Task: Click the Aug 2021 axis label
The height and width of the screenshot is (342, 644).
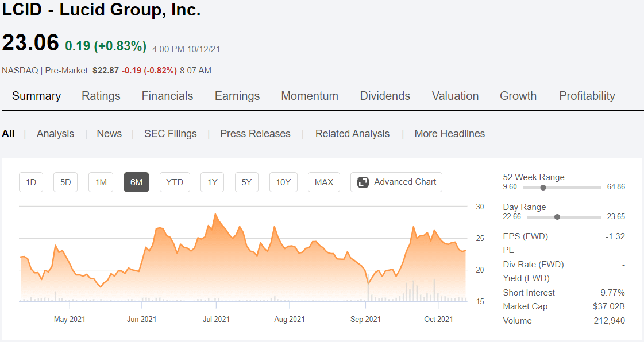Action: [290, 319]
